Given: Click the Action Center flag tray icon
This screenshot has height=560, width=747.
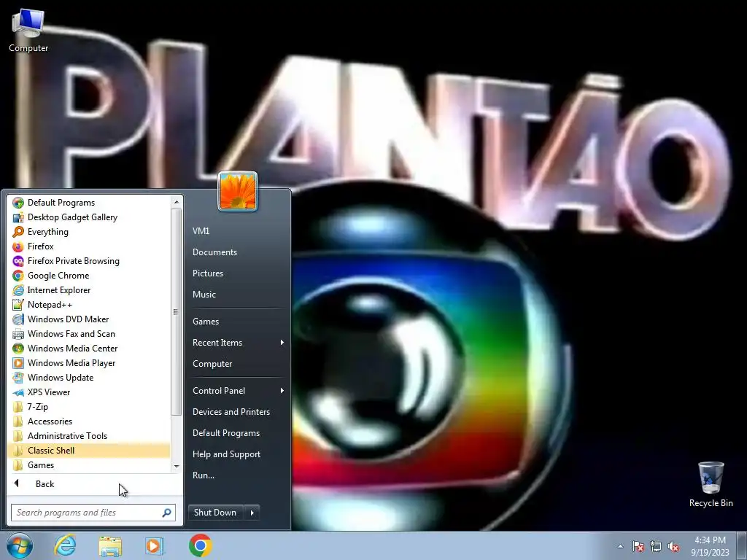Looking at the screenshot, I should pos(638,546).
